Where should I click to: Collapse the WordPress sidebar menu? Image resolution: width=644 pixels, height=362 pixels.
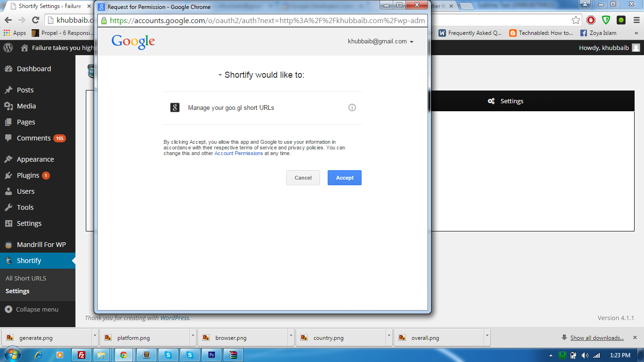click(x=32, y=310)
